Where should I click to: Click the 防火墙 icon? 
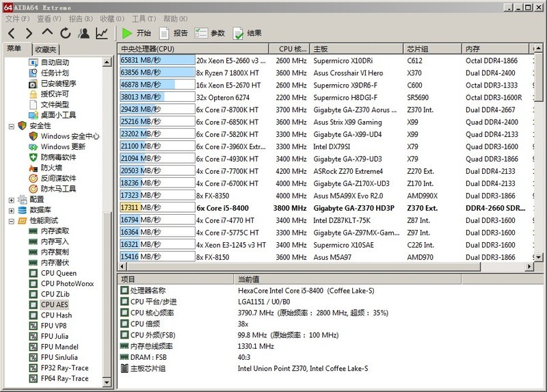click(33, 168)
